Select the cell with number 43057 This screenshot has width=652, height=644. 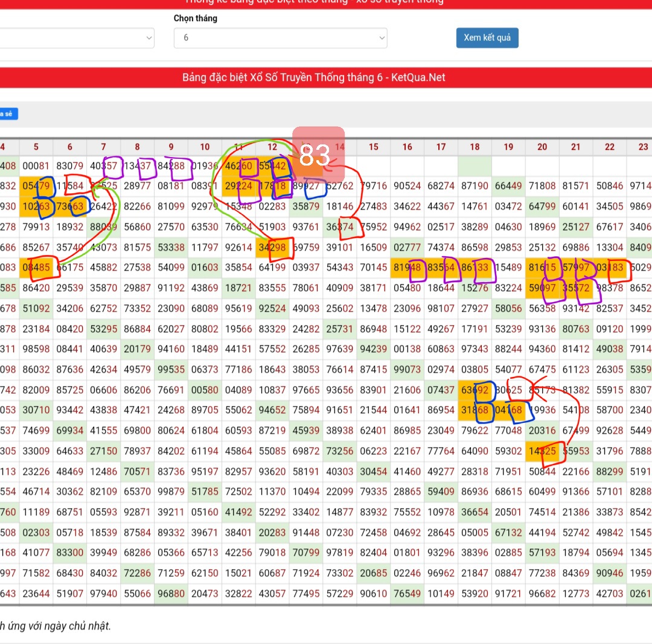pyautogui.click(x=272, y=594)
